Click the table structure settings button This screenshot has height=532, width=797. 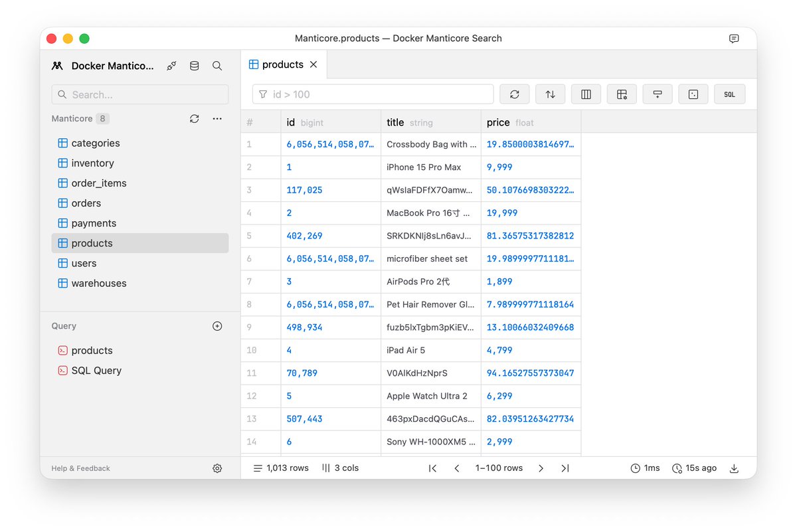tap(622, 94)
